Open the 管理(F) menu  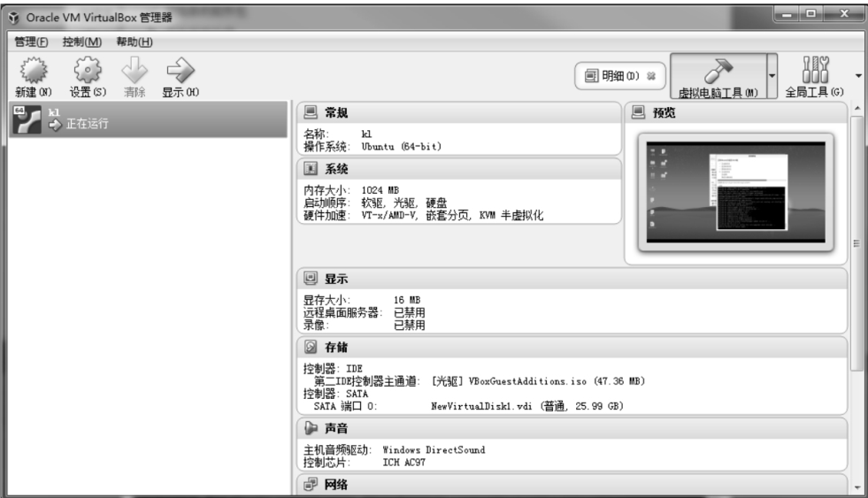pyautogui.click(x=31, y=42)
